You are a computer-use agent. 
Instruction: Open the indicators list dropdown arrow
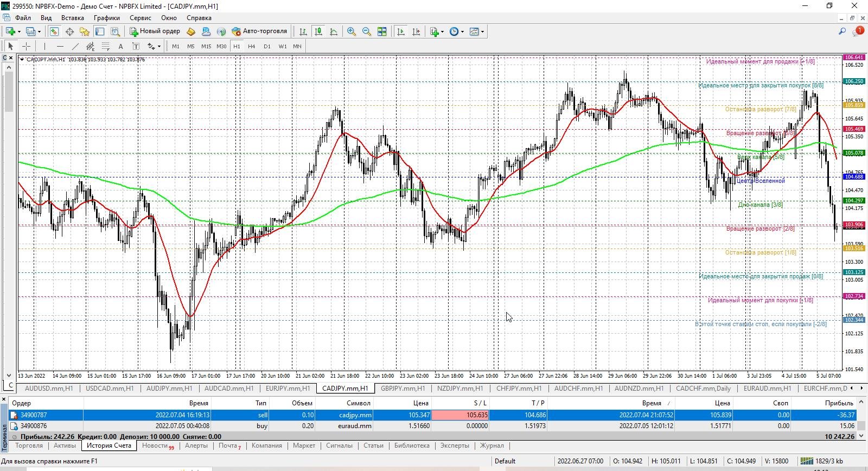click(x=442, y=31)
